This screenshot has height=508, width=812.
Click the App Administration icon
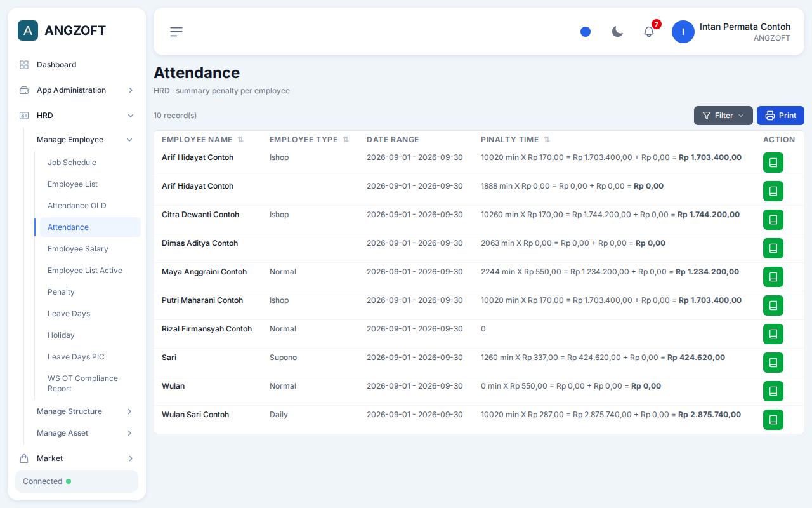click(24, 90)
